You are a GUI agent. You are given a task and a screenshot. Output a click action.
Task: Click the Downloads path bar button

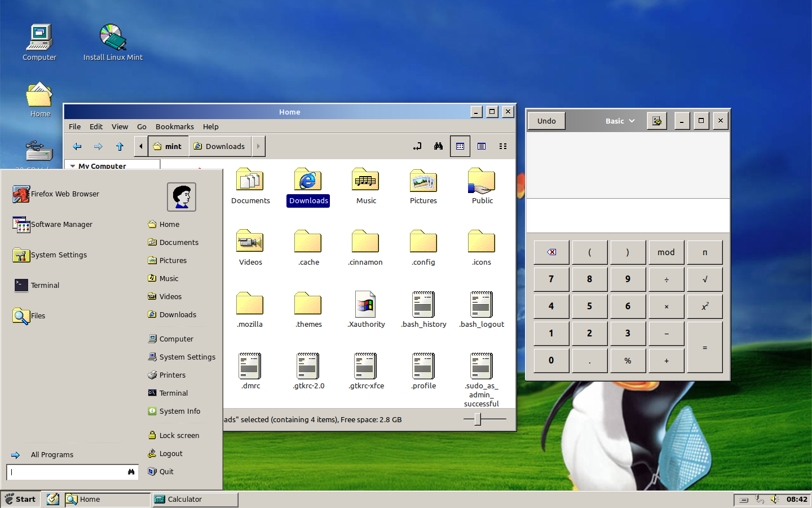220,146
